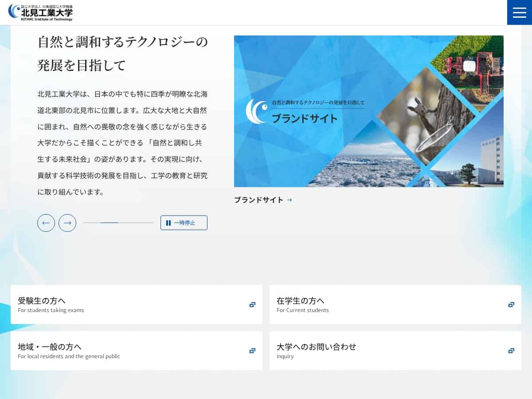Click 'For Current students' subtitle

pos(303,310)
